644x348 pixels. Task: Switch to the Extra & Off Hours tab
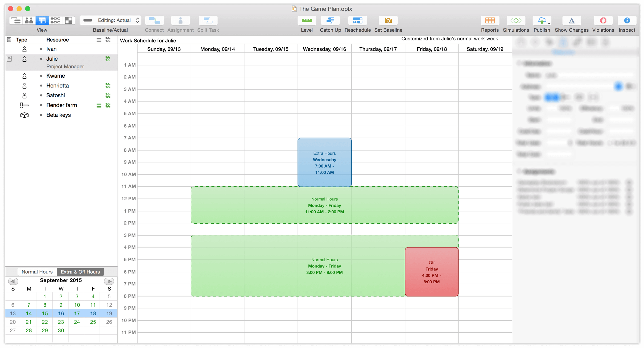80,272
